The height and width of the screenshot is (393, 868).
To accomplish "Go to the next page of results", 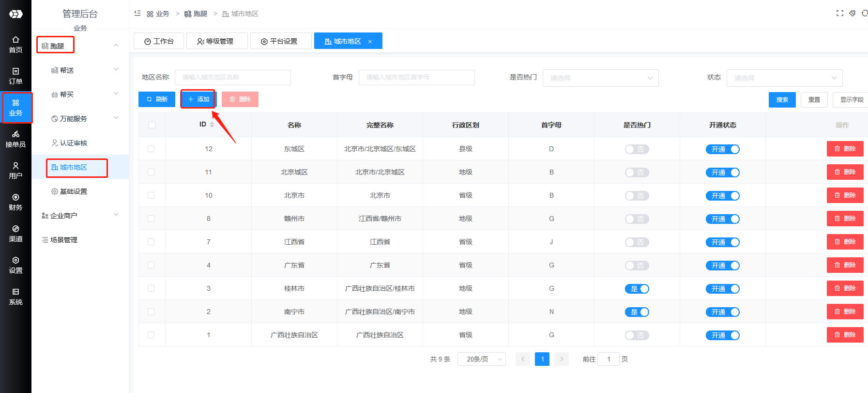I will coord(562,359).
